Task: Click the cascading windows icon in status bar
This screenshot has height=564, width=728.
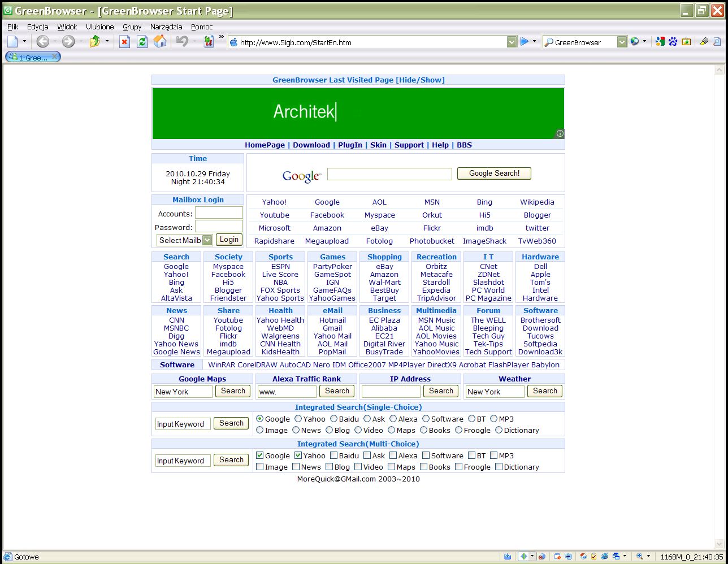Action: 616,556
